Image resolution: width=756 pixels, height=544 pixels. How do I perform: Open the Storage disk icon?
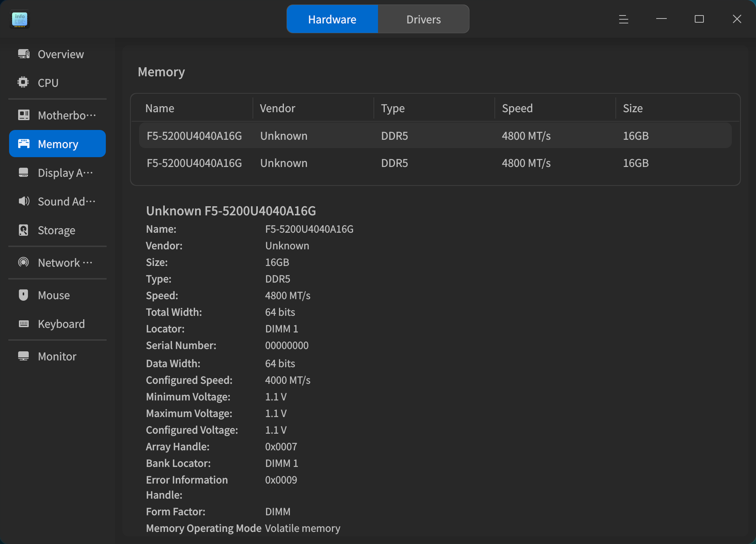tap(23, 230)
